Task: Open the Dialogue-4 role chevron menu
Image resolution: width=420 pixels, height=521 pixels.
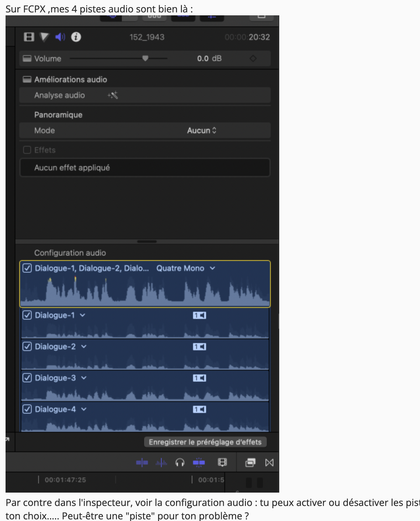Action: 84,409
